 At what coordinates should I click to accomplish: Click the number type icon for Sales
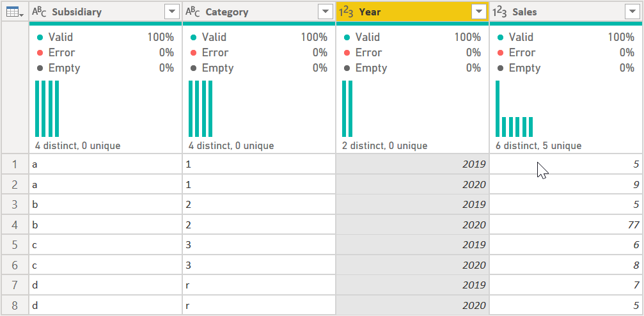click(500, 12)
